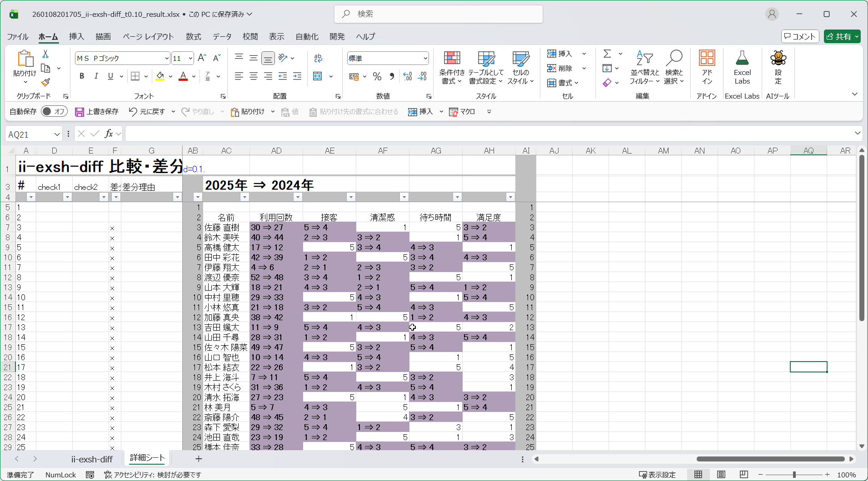Viewport: 868px width, 481px height.
Task: Click the bee AI tool settings icon
Action: [778, 67]
